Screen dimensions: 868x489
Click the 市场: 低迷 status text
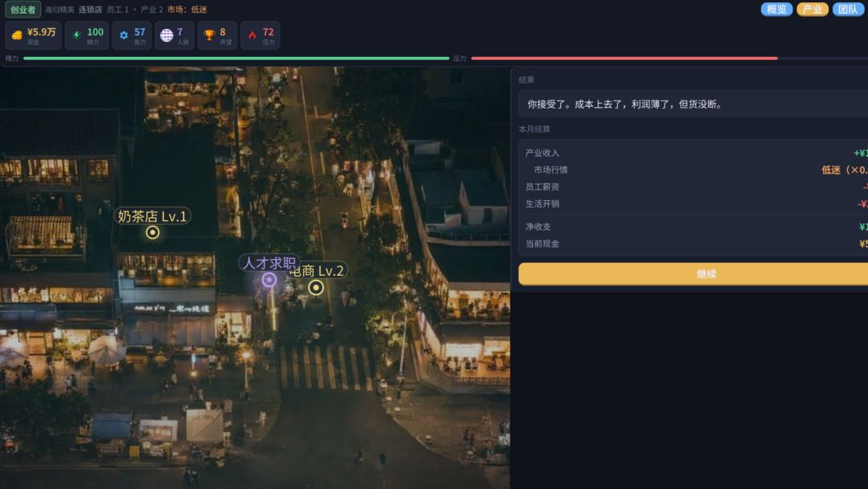pos(187,10)
